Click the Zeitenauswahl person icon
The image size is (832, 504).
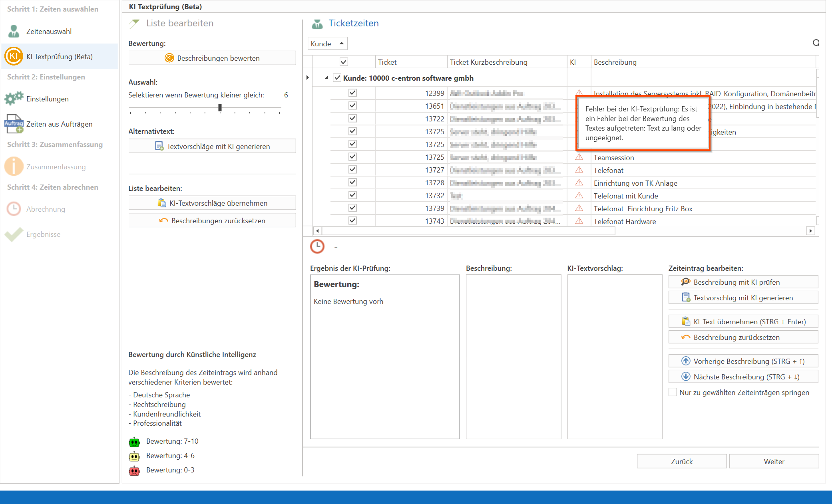tap(14, 31)
